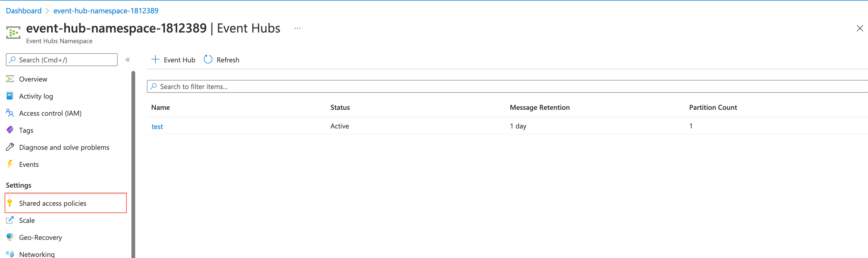Click the 1 day retention cell
The height and width of the screenshot is (258, 868).
(518, 126)
